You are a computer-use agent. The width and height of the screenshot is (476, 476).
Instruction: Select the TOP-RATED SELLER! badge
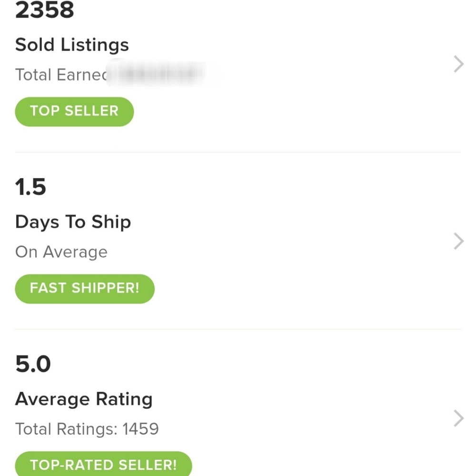[x=103, y=464]
